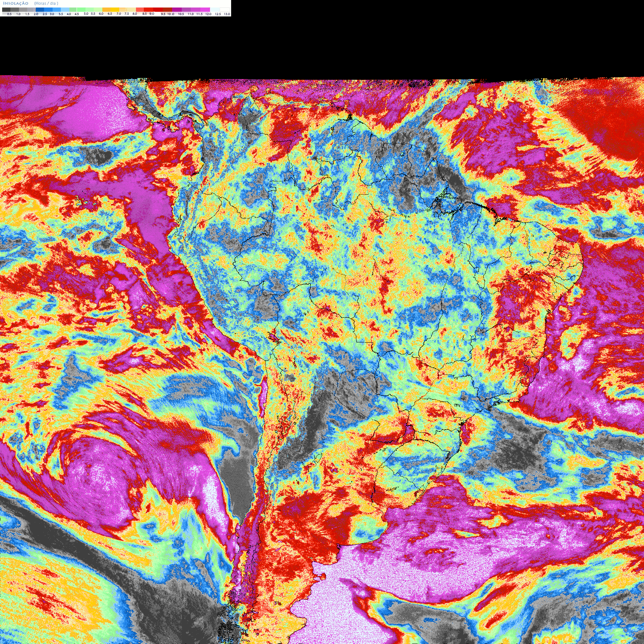The width and height of the screenshot is (644, 644).
Task: Click the 5.5 legend value
Action: click(x=93, y=14)
